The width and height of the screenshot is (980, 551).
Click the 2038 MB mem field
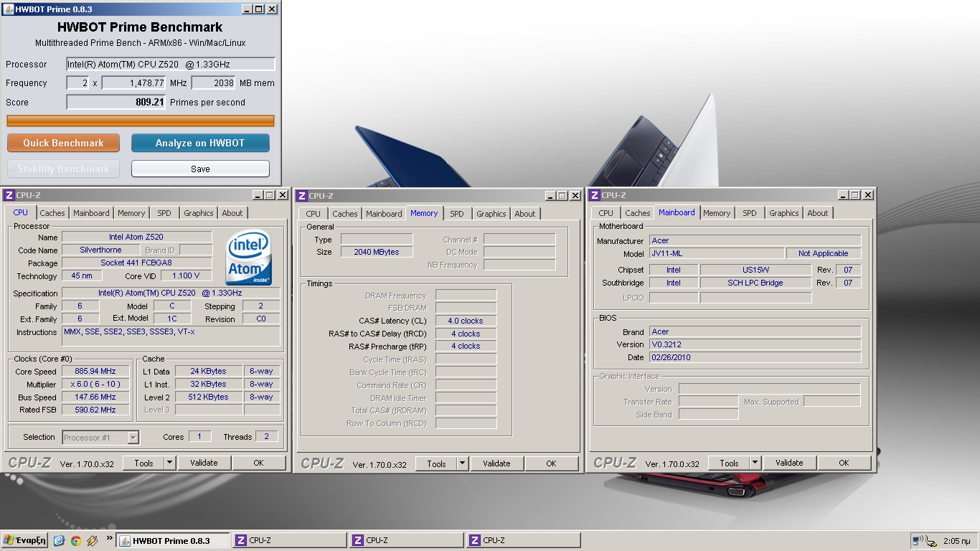click(x=214, y=83)
